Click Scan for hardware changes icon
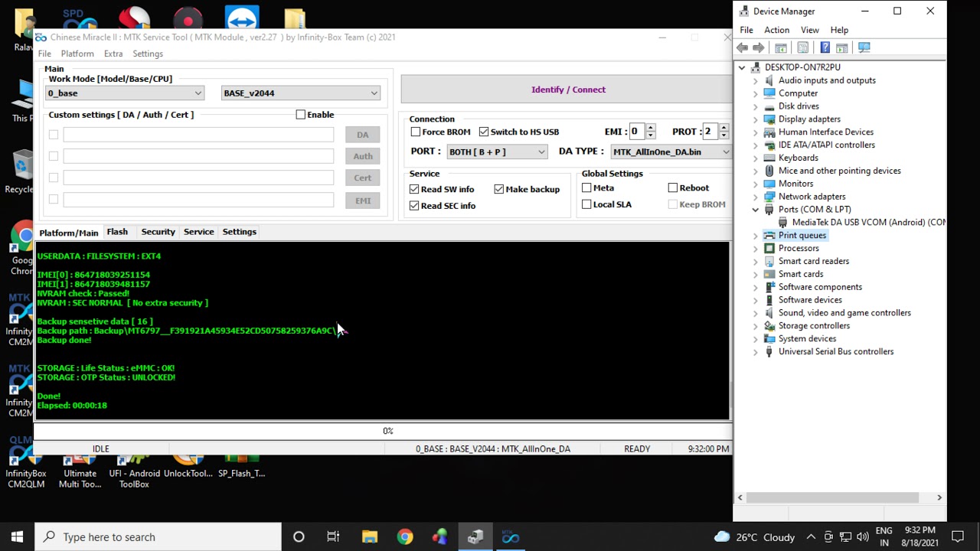Image resolution: width=980 pixels, height=551 pixels. 864,47
